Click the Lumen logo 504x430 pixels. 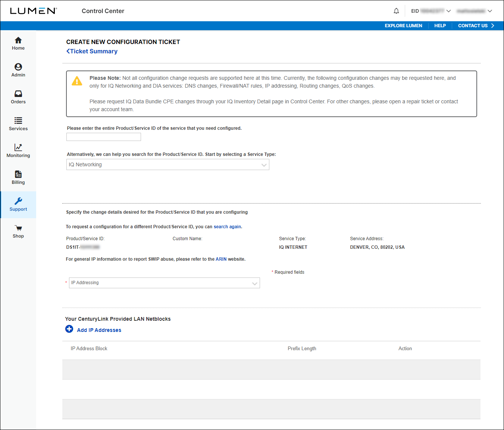click(x=34, y=11)
